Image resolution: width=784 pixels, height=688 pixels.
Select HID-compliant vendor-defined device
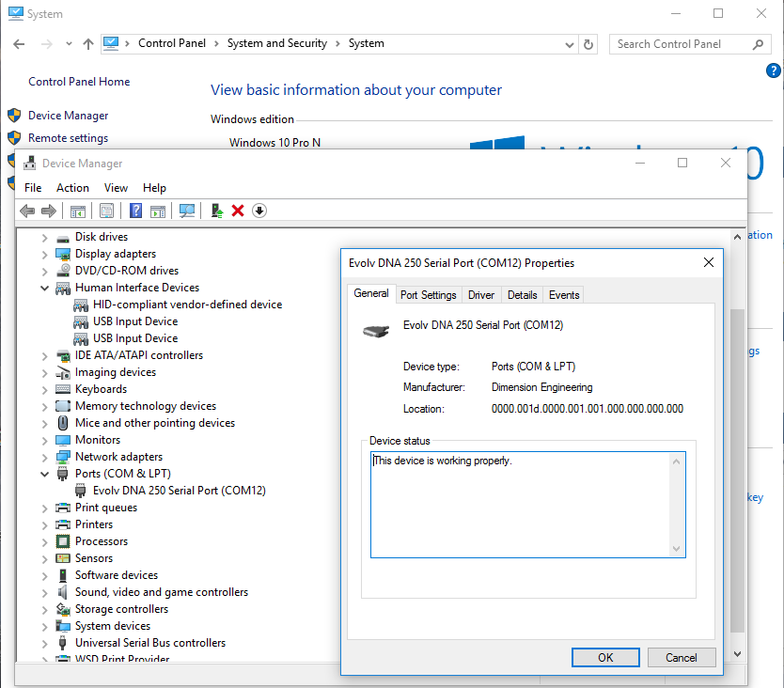187,305
